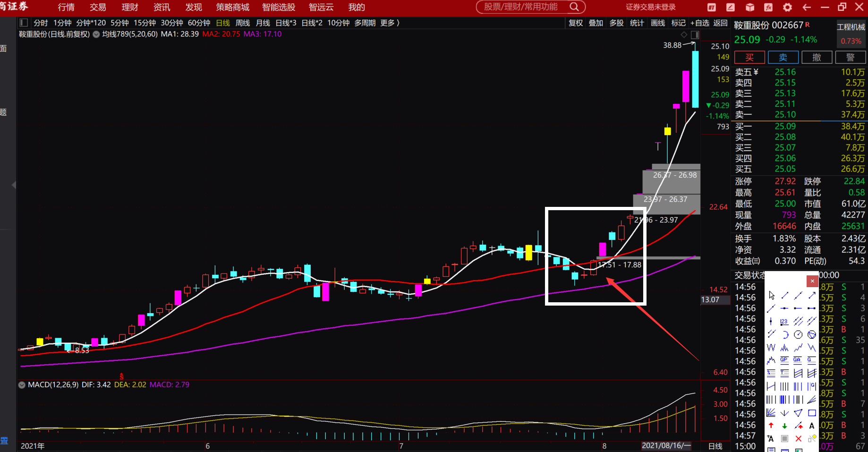Click the 工程机械 sector box

click(851, 34)
